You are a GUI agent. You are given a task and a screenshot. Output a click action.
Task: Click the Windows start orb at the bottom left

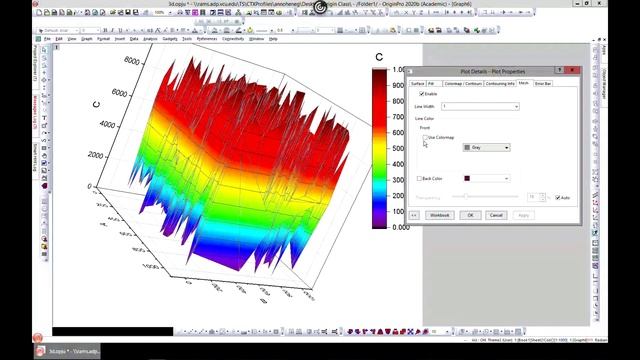tap(38, 338)
